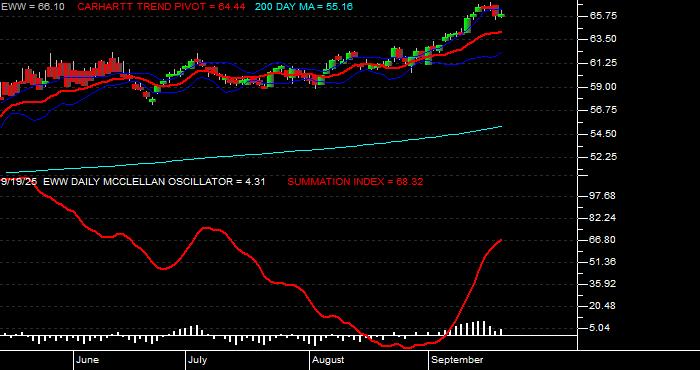Click the July month label
The height and width of the screenshot is (370, 700).
point(197,360)
